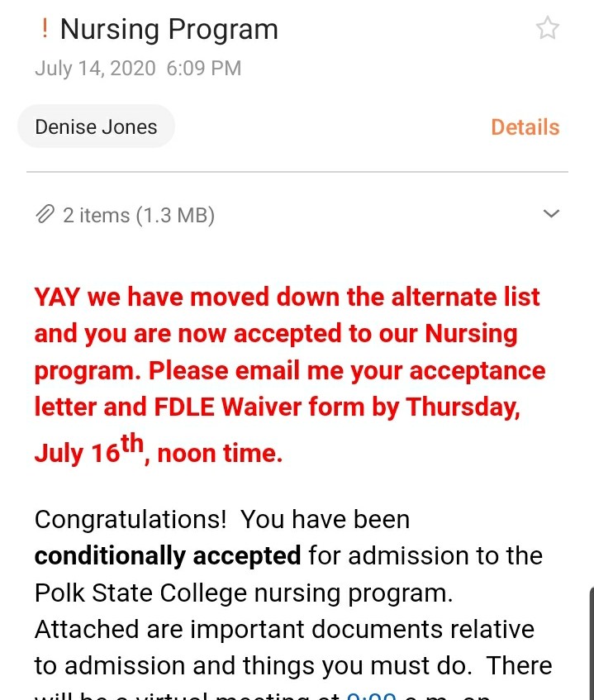Star the Nursing Program email
594x700 pixels.
coord(547,28)
